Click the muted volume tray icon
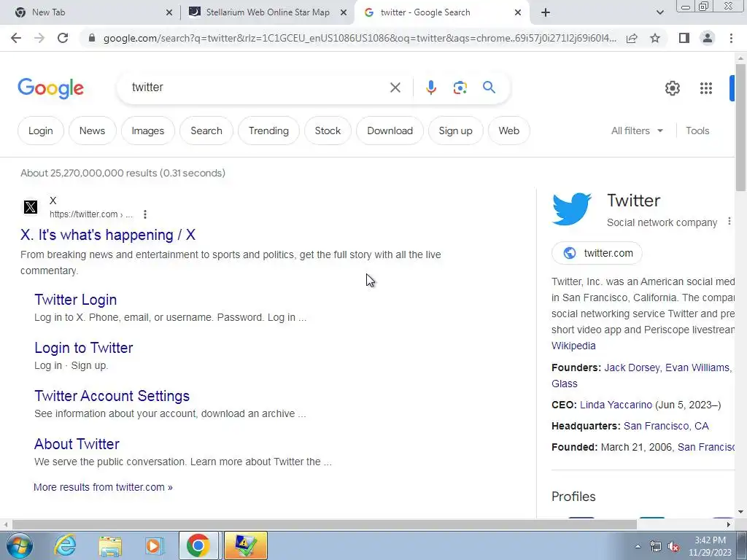Screen dimensions: 747x560 pyautogui.click(x=673, y=546)
